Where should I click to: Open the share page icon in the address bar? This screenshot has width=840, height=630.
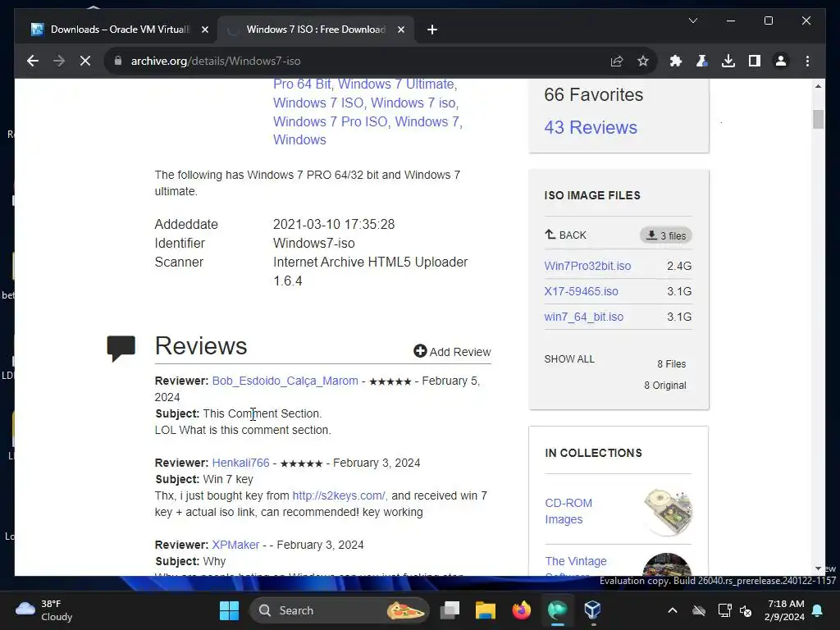click(x=617, y=61)
